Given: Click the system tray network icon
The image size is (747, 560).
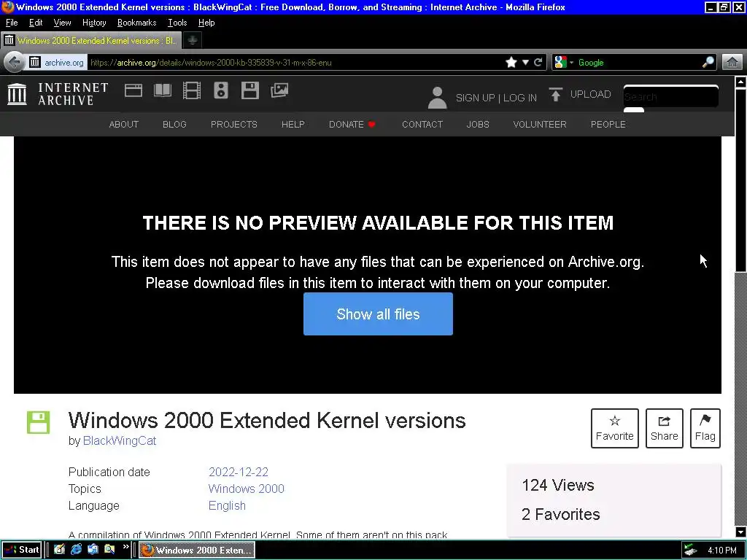Looking at the screenshot, I should pos(690,550).
